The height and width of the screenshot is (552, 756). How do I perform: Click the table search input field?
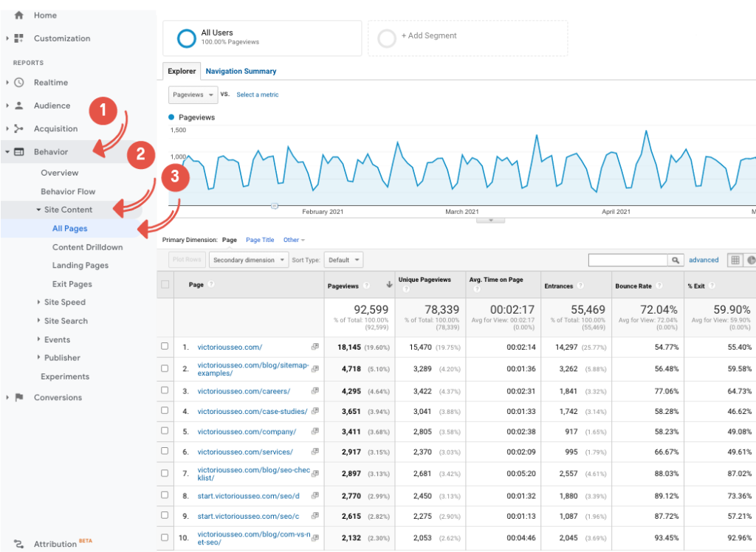click(628, 260)
